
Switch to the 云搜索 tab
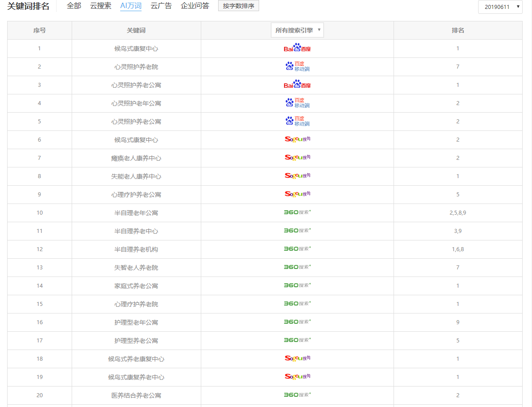(x=101, y=6)
